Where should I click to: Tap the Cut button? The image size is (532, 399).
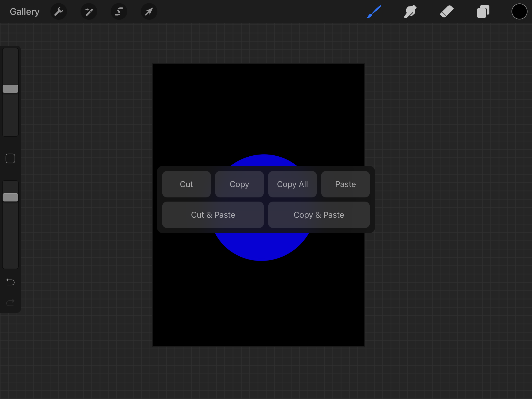pos(186,184)
